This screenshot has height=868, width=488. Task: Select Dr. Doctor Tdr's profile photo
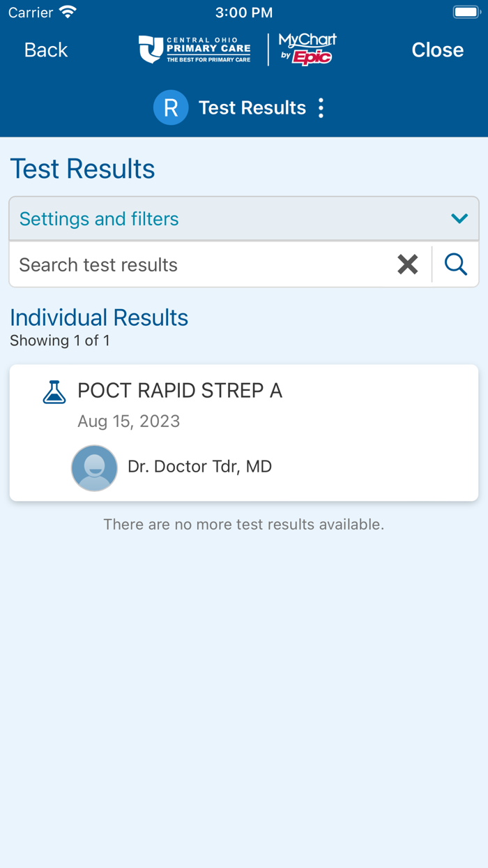point(94,467)
